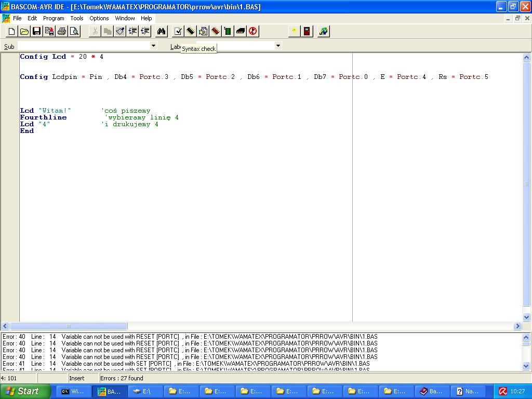Click the yellow Help question mark icon
The height and width of the screenshot is (399, 532).
click(x=295, y=32)
